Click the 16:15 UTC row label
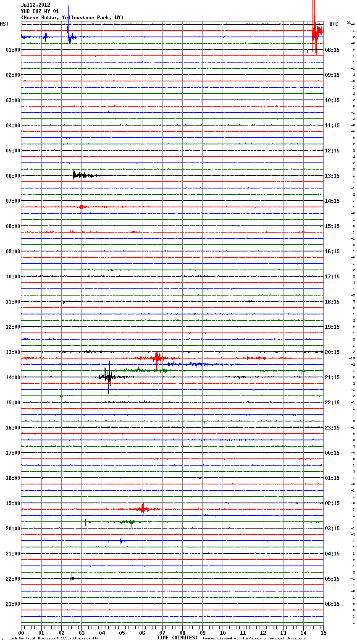This screenshot has height=644, width=357. [x=332, y=251]
